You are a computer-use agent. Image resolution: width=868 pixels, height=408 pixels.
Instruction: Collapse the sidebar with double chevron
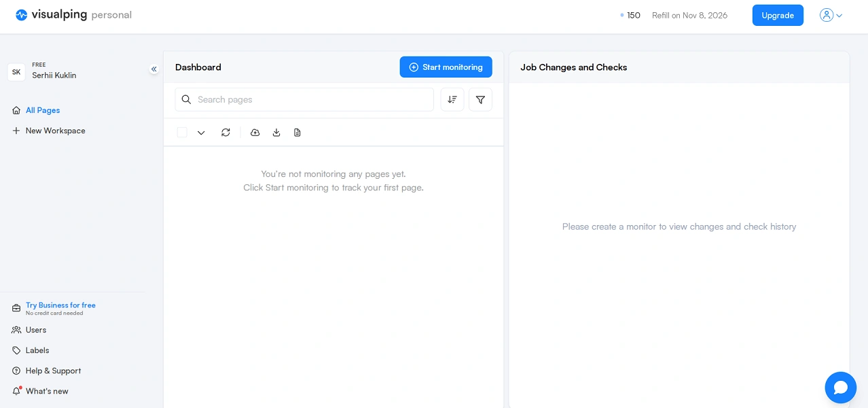(154, 69)
